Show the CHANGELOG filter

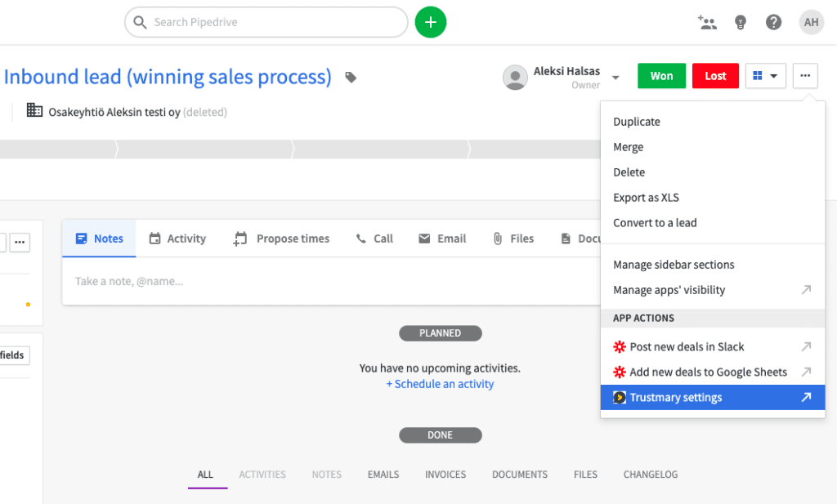click(x=651, y=475)
